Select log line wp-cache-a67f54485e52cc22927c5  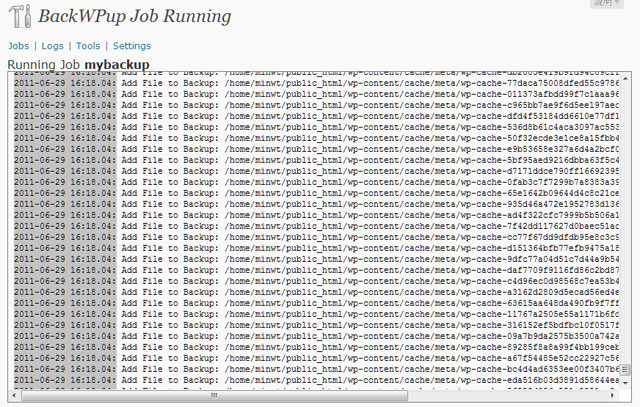[x=316, y=359]
